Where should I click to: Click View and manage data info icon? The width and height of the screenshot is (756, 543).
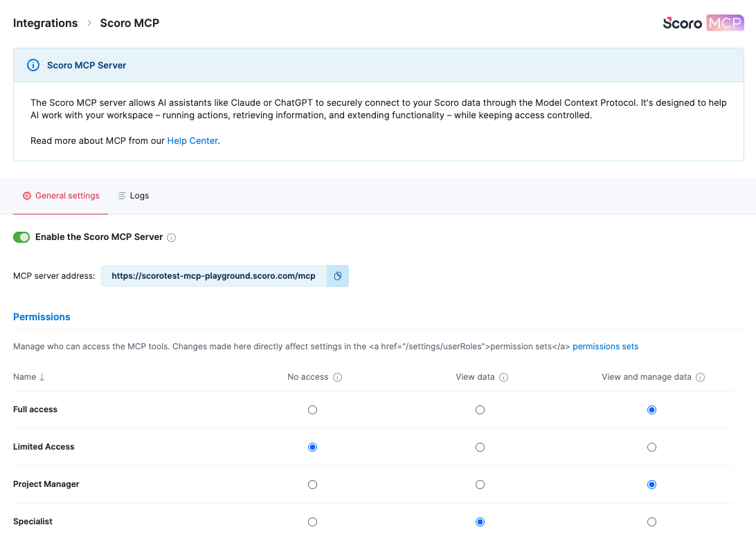tap(701, 378)
